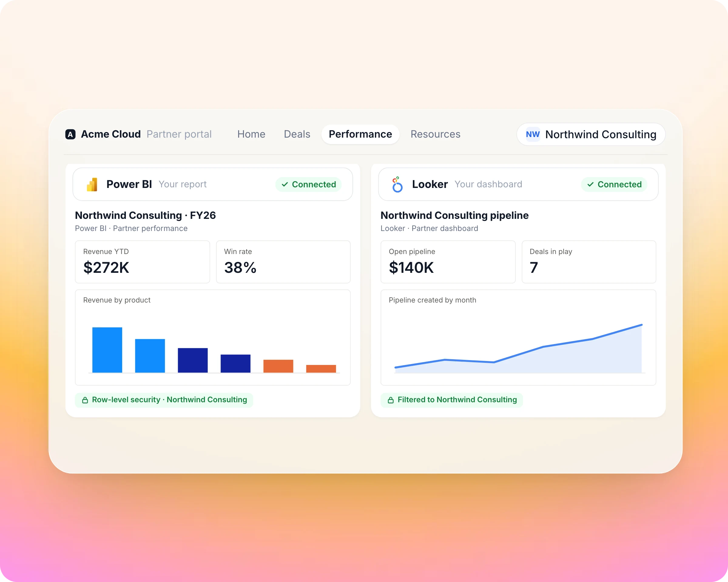Click the lock icon beside Filtered to Northwind
The height and width of the screenshot is (582, 728).
[x=391, y=400]
